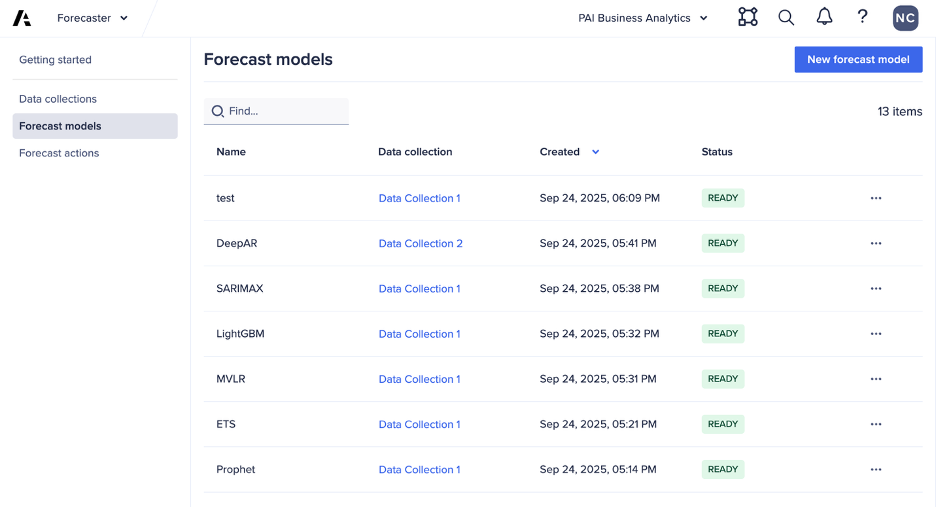Viewport: 936px width, 508px height.
Task: Open Data Collection 1 link for SARIMAX
Action: click(x=419, y=288)
